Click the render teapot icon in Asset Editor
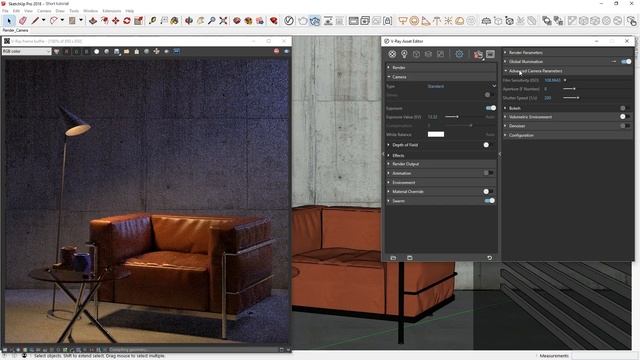 coord(478,54)
